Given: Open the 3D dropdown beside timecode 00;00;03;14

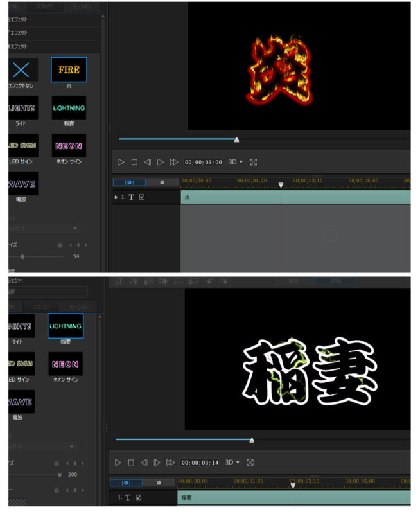Looking at the screenshot, I should (232, 463).
